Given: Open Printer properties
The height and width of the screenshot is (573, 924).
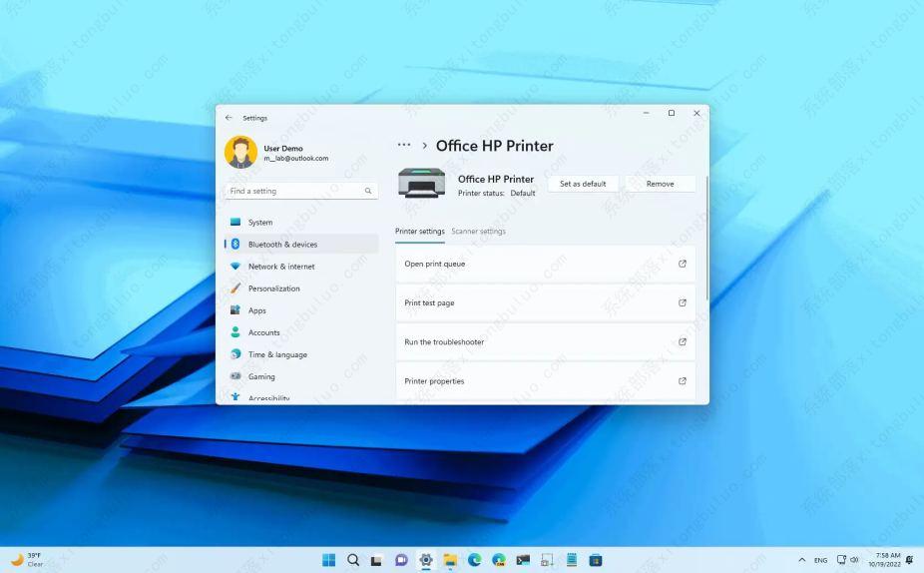Looking at the screenshot, I should pyautogui.click(x=545, y=380).
